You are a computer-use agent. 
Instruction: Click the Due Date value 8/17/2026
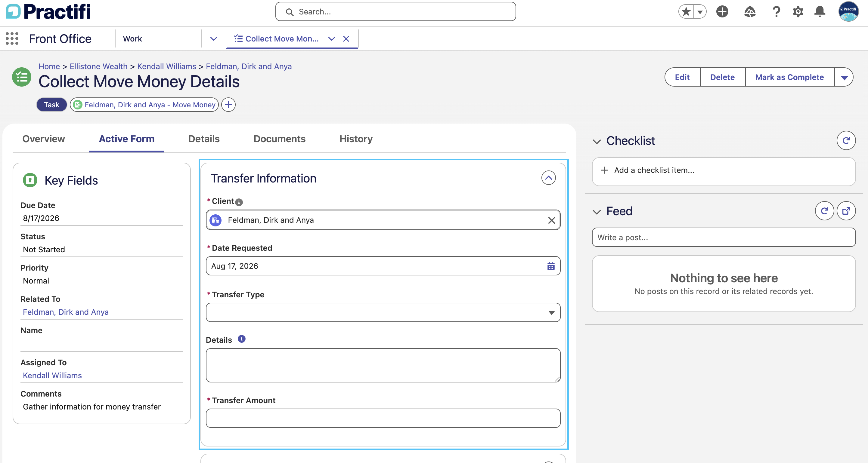tap(41, 218)
